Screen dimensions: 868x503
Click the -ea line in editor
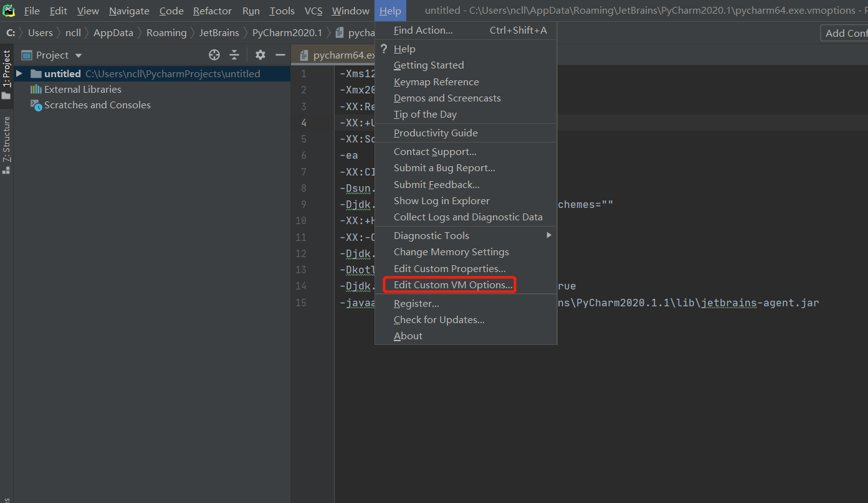click(349, 156)
